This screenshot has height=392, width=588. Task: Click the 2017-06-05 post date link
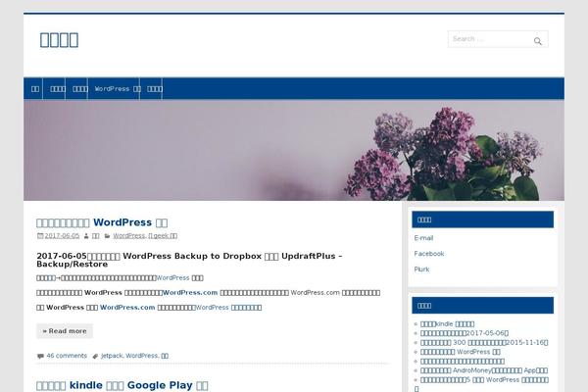pos(62,235)
